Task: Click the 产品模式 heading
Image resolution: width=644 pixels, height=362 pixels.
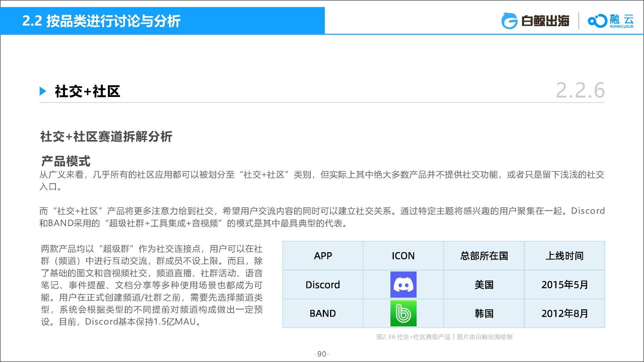Action: (x=66, y=161)
